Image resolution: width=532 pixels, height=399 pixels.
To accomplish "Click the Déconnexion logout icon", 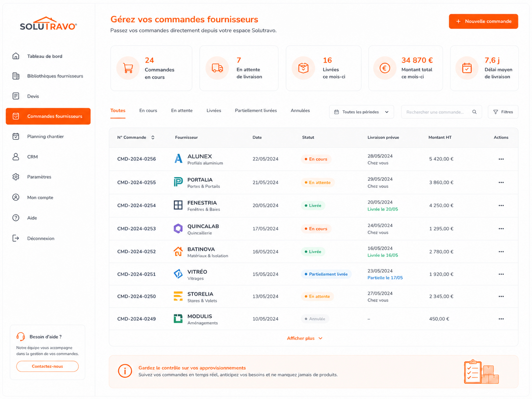I will tap(16, 238).
